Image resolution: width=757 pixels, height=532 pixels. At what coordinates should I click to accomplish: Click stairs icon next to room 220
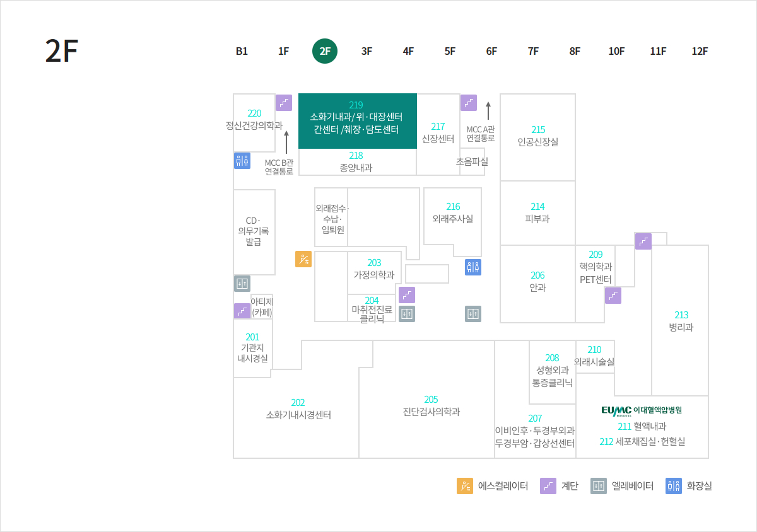coord(284,103)
